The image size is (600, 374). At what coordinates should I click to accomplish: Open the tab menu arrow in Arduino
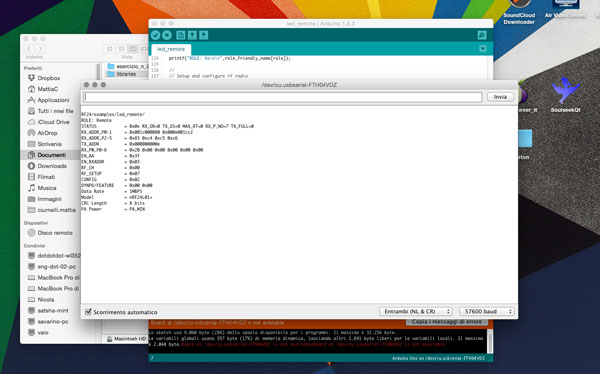[x=483, y=49]
